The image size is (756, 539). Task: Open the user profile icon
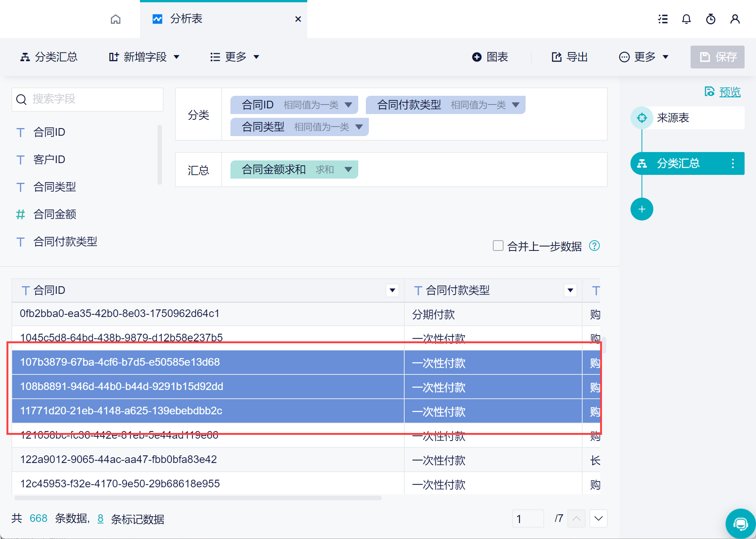click(735, 19)
